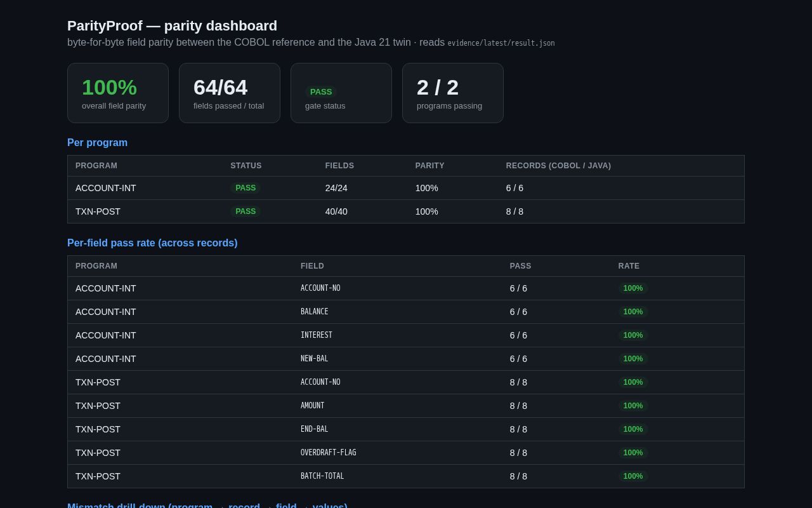Viewport: 812px width, 508px height.
Task: Click the 64/64 fields passed card
Action: pos(230,93)
